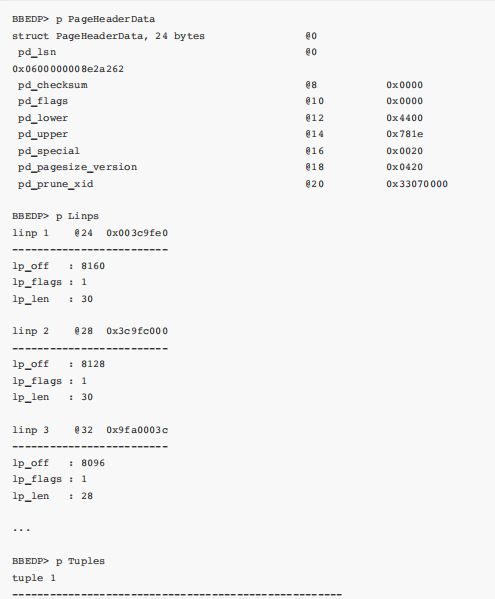Select the value 0x0600000008e2a262

click(68, 69)
